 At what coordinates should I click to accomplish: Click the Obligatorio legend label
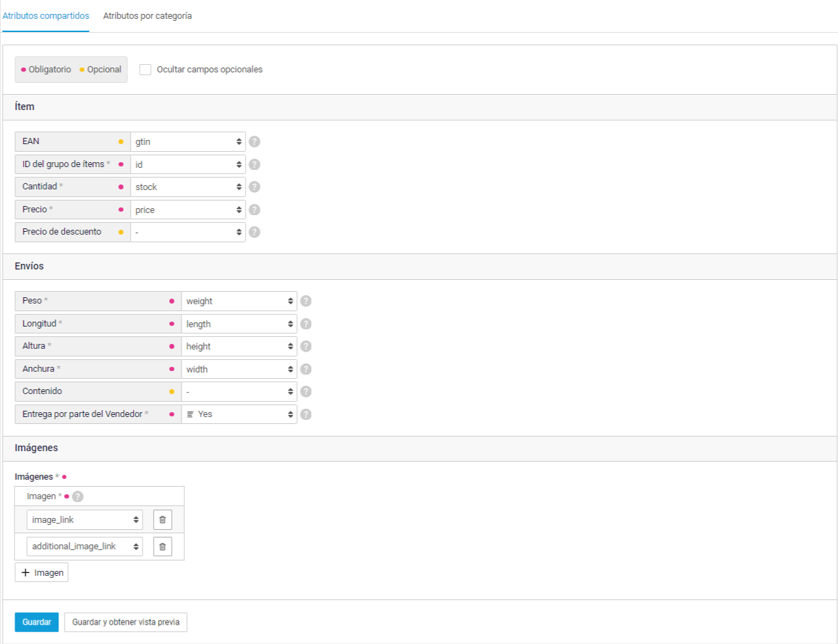pos(49,70)
